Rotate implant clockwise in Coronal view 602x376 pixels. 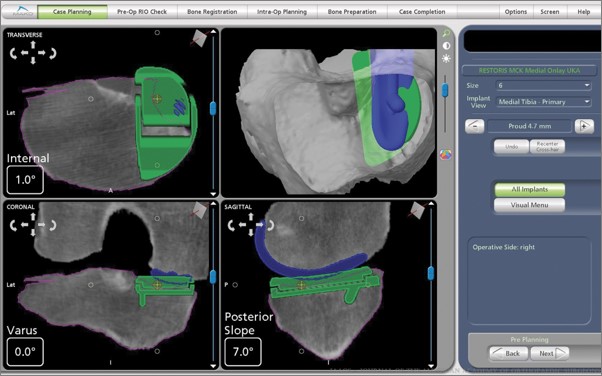53,225
